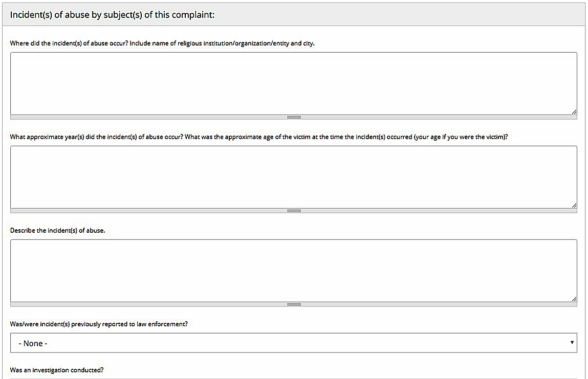Focus the 'Where did the incident(s) occur' text area
The height and width of the screenshot is (379, 588).
294,83
